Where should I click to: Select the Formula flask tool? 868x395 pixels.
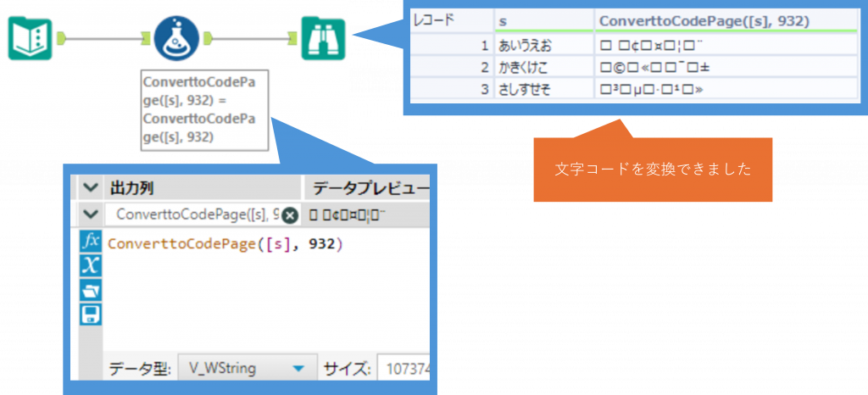pyautogui.click(x=176, y=37)
